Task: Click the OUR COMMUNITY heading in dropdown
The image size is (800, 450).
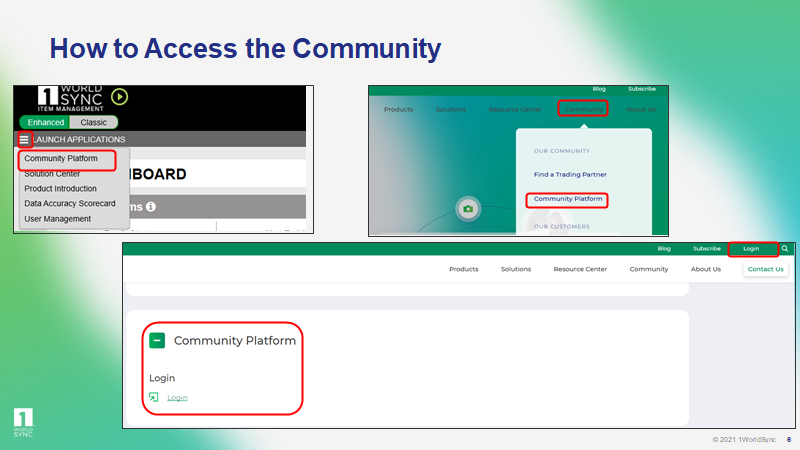Action: click(562, 151)
